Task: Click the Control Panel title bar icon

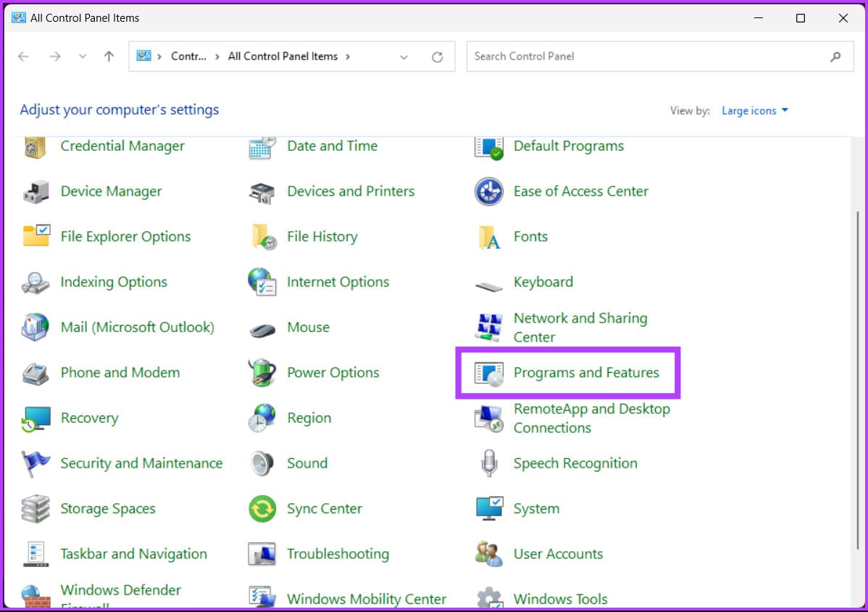Action: [x=18, y=17]
